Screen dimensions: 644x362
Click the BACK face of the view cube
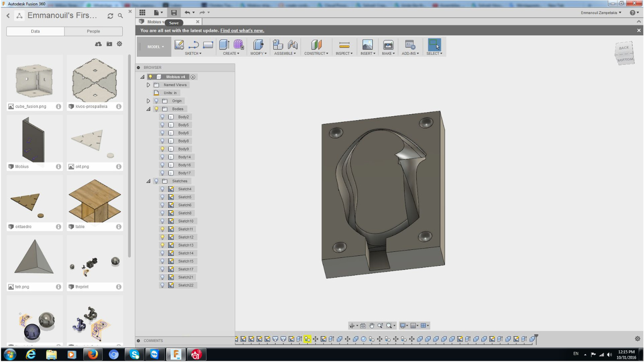coord(624,48)
